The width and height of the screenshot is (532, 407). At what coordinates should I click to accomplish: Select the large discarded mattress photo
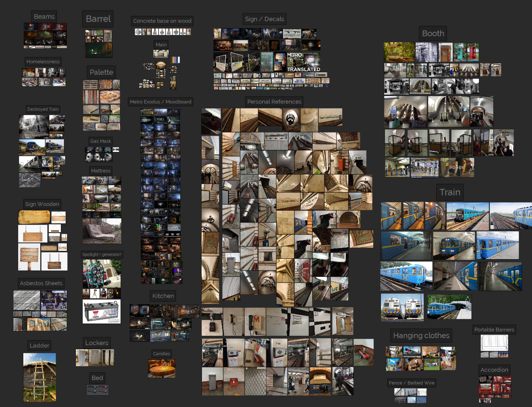[102, 231]
